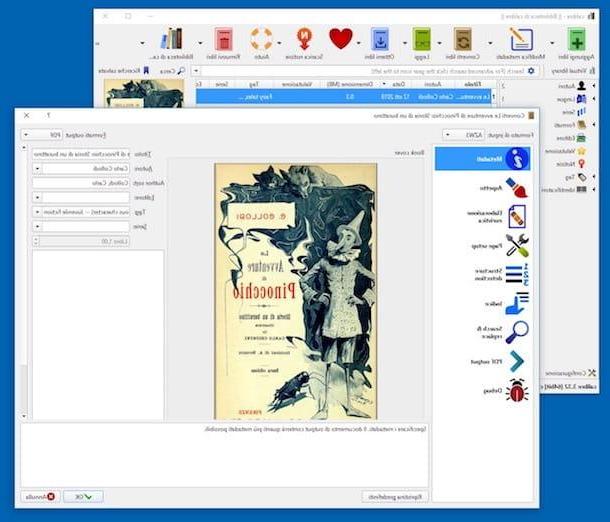The width and height of the screenshot is (610, 522).
Task: Click the Ricerche salvate bookmark icon
Action: pos(146,70)
